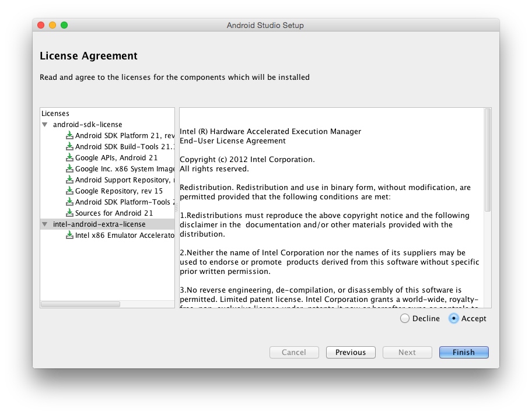This screenshot has height=415, width=532.
Task: Click the Finish button
Action: [x=464, y=352]
